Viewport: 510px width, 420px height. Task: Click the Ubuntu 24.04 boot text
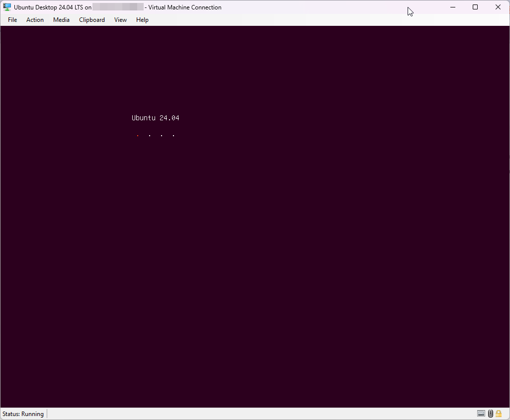[x=155, y=117]
